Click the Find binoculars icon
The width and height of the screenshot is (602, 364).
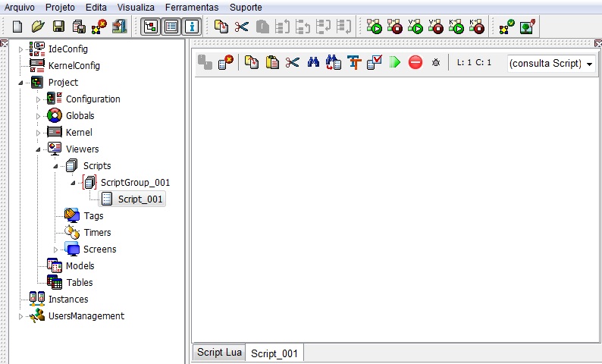[x=313, y=62]
